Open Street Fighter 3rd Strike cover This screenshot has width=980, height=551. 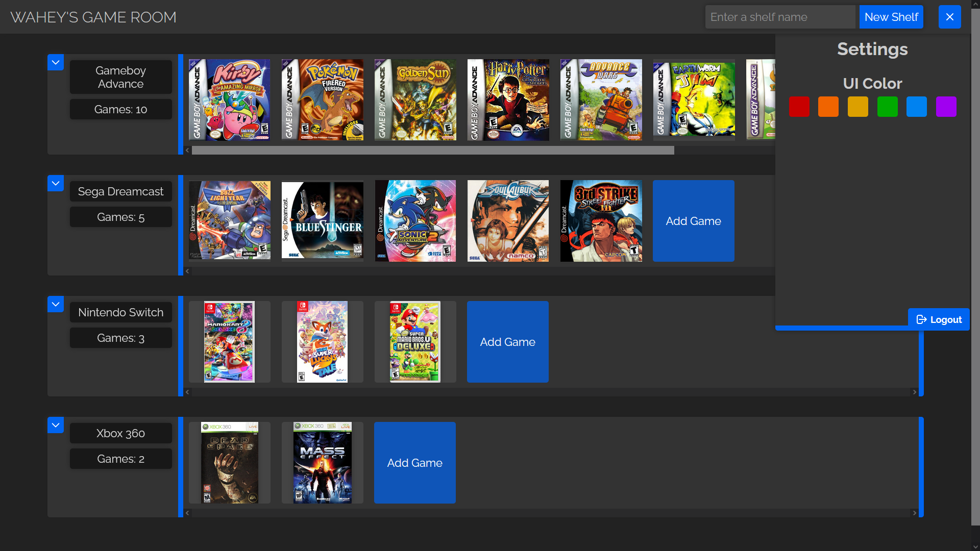pyautogui.click(x=601, y=221)
